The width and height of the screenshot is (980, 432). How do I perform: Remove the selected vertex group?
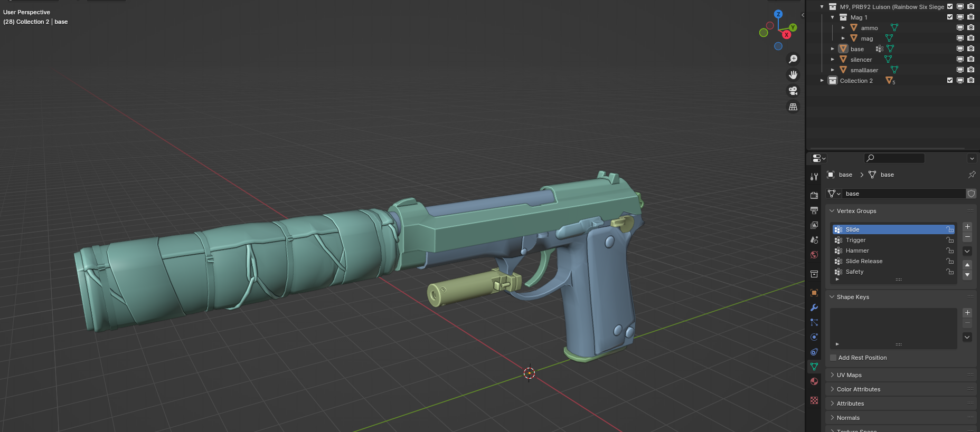[967, 237]
